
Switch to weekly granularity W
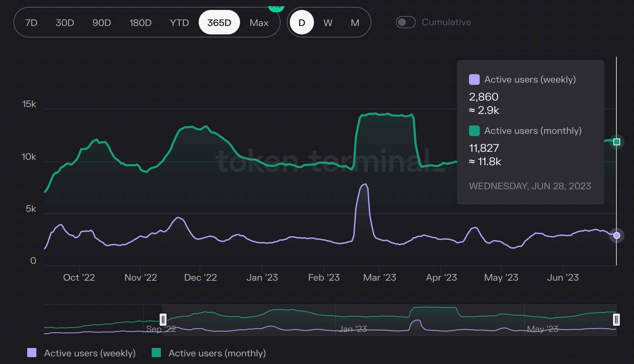[328, 23]
